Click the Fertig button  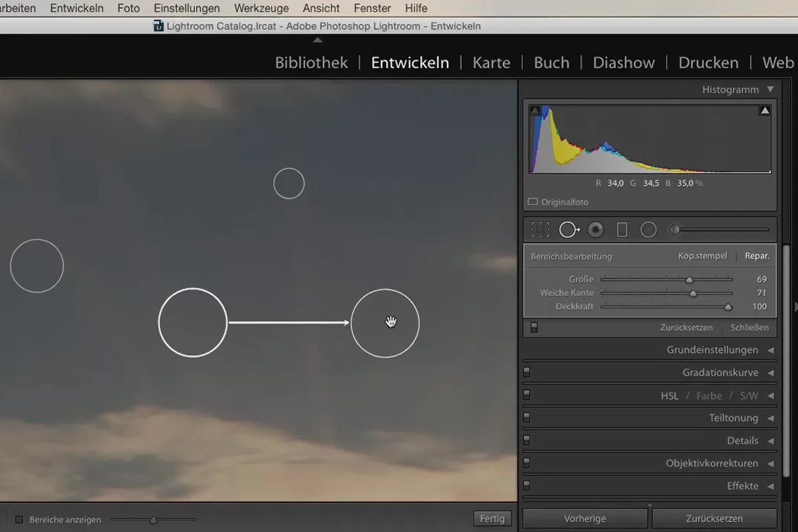click(x=492, y=519)
